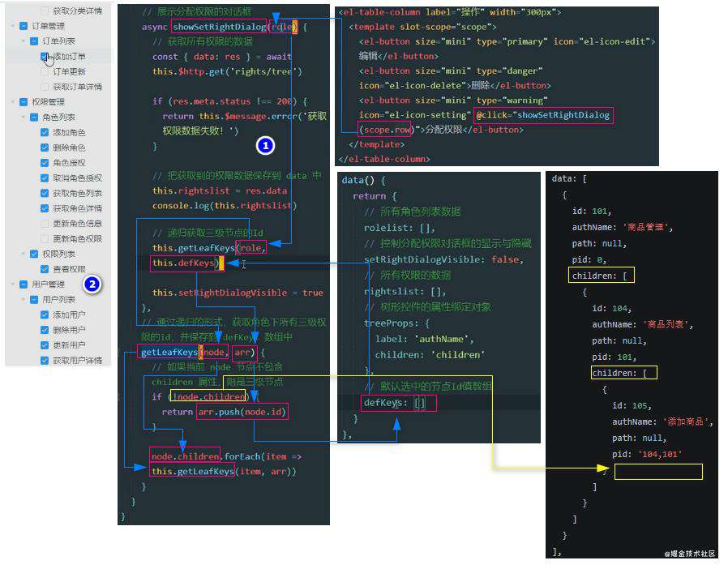Check the 更新角色信息 checkbox
Viewport: 728px width, 569px height.
click(x=45, y=224)
